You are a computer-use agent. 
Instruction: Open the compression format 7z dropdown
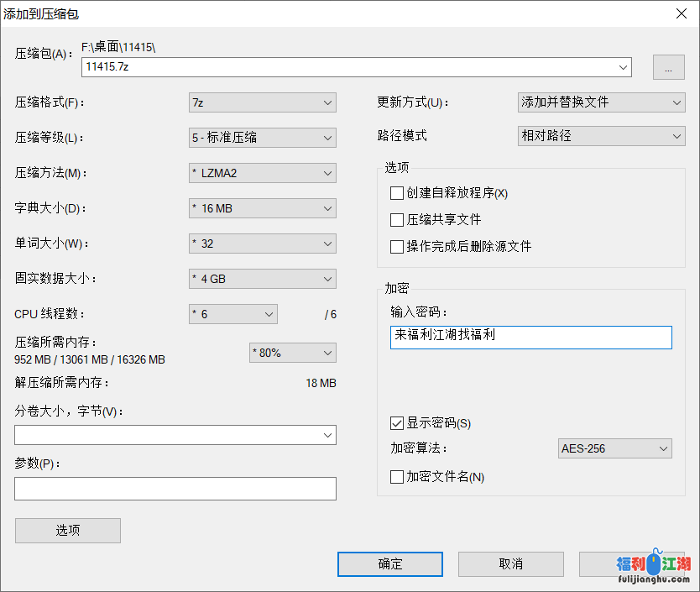pos(263,102)
